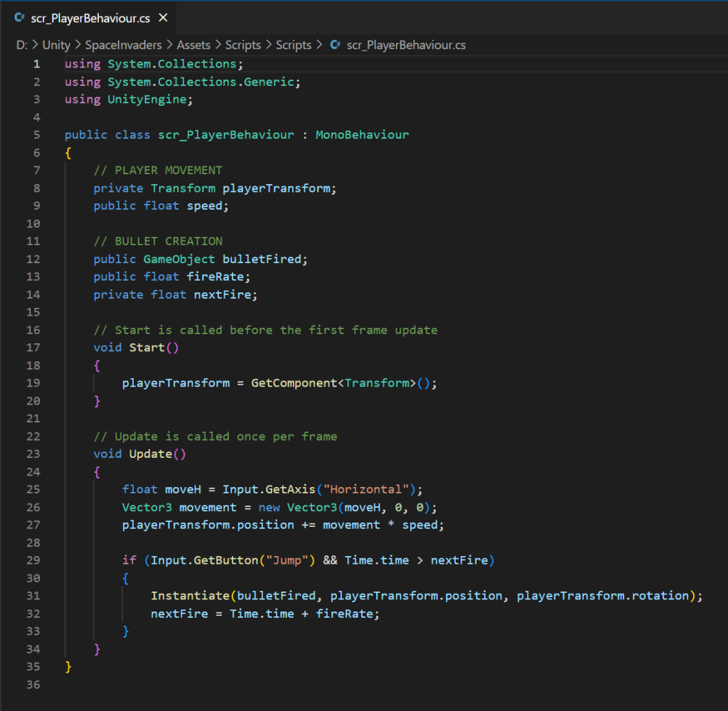This screenshot has height=711, width=728.
Task: Show the Assets folder breadcrumb contents
Action: (x=193, y=45)
